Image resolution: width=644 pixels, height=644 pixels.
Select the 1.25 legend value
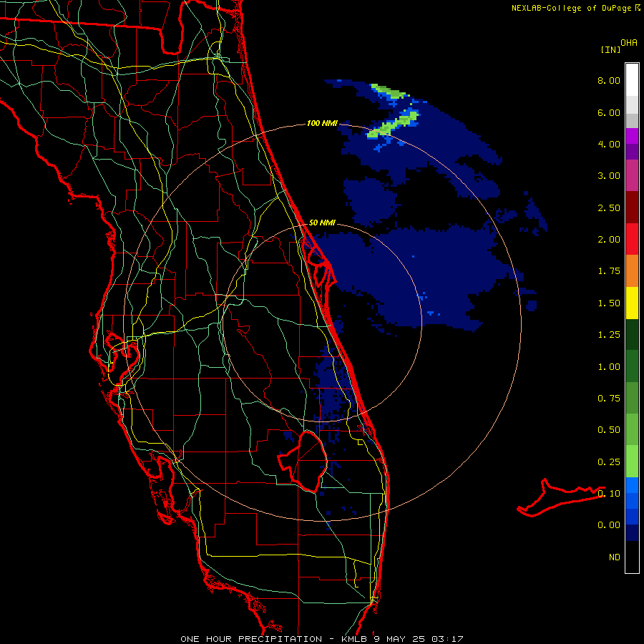609,335
